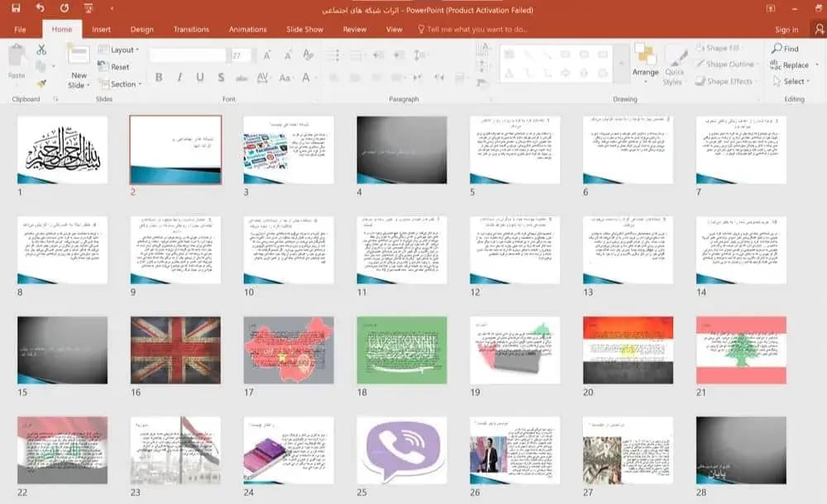
Task: Click the New Slide icon
Action: pos(79,55)
